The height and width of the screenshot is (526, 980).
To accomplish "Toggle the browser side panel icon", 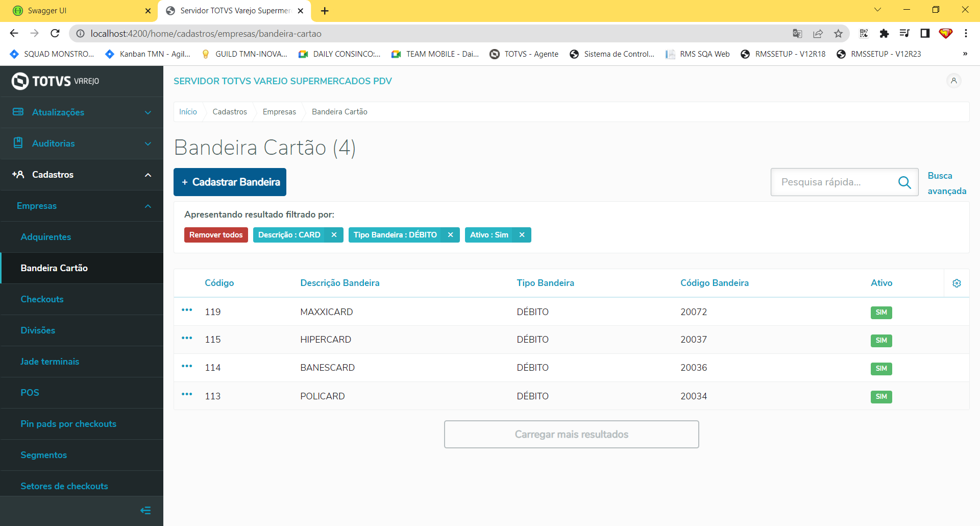I will (925, 33).
